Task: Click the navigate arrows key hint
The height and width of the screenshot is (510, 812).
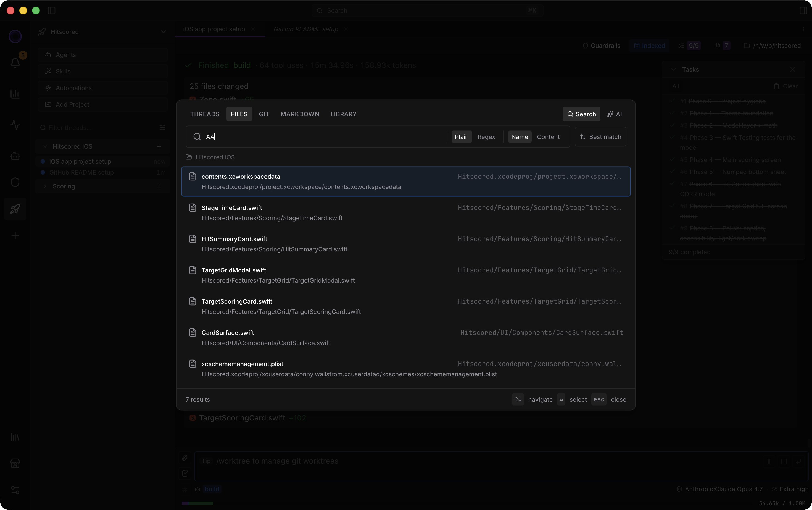Action: [x=518, y=399]
